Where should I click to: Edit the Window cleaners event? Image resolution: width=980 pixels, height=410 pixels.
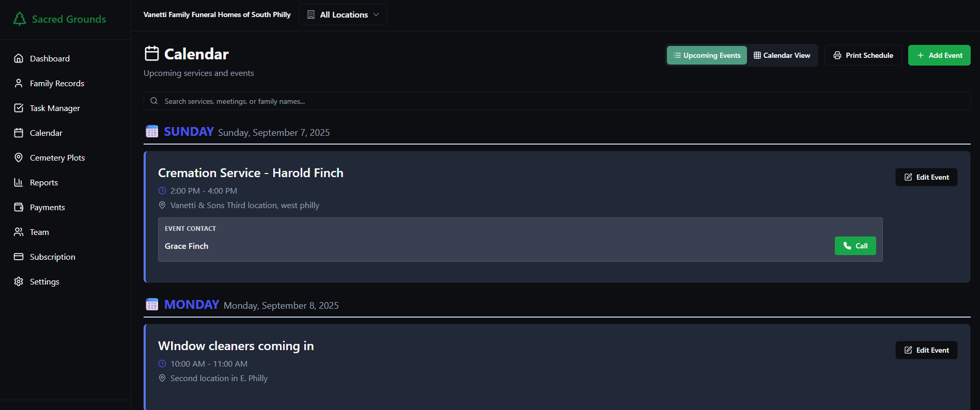926,350
